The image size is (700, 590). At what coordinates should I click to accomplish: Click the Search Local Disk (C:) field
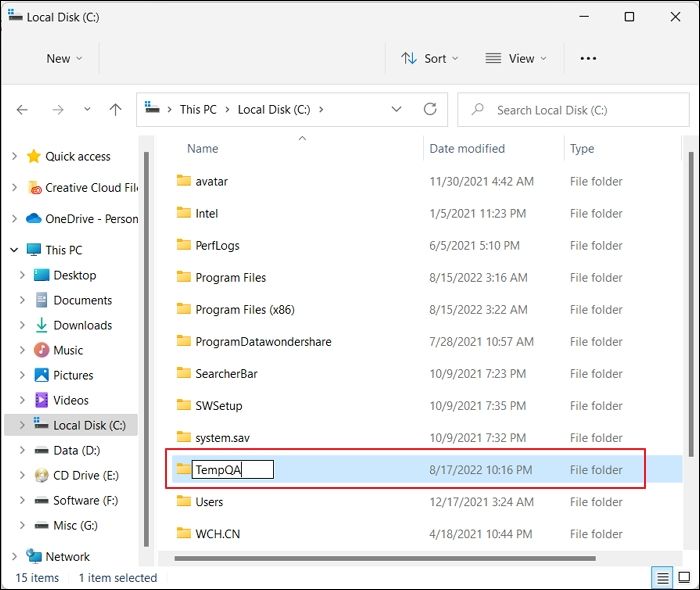tap(573, 110)
